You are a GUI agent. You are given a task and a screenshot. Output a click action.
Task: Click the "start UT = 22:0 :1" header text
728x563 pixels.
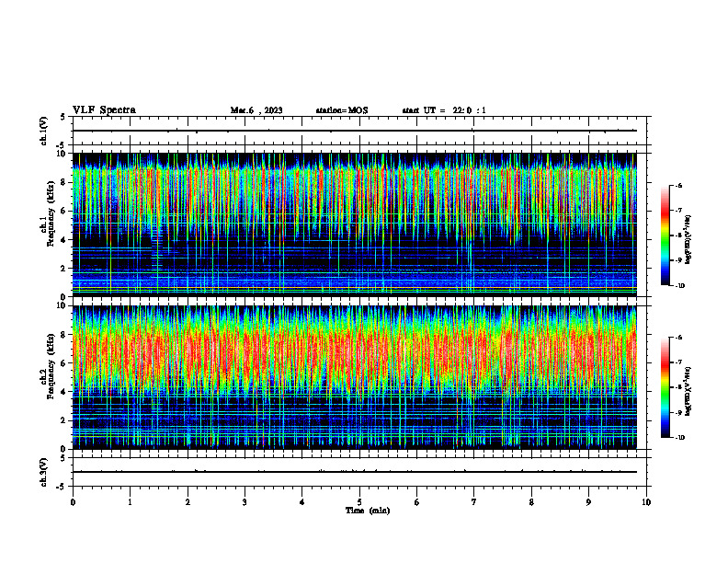(444, 110)
